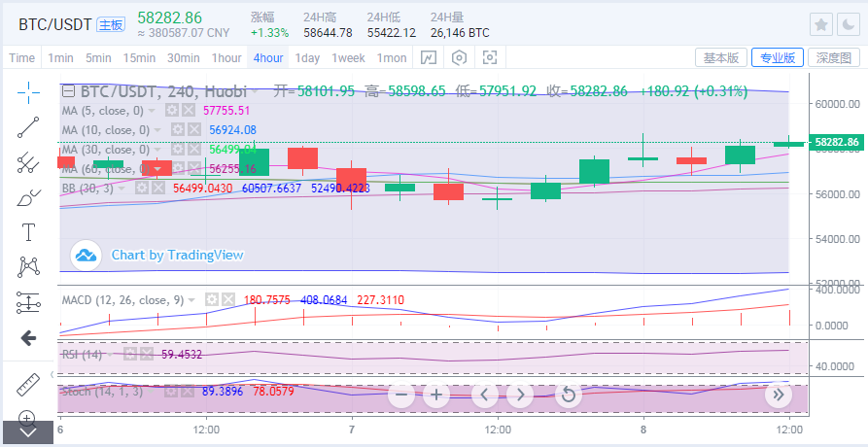868x447 pixels.
Task: Open the 深度图 depth chart
Action: [834, 57]
